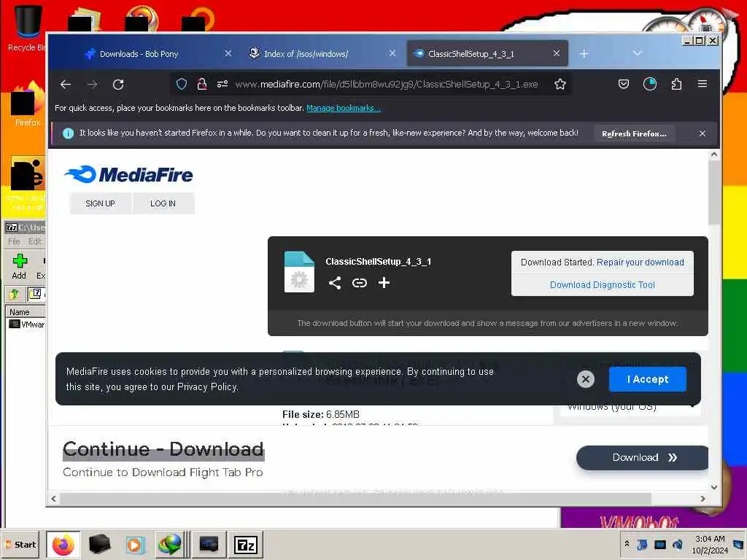
Task: Open the Firefox desktop shortcut
Action: pyautogui.click(x=28, y=105)
